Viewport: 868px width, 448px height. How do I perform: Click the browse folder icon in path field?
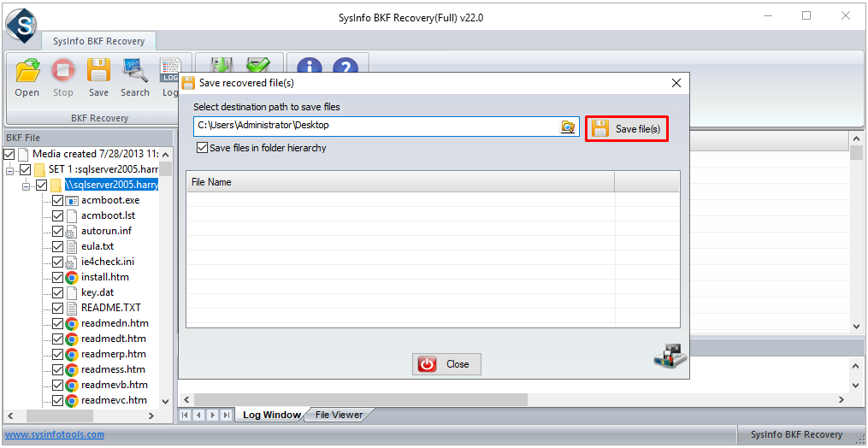click(568, 127)
